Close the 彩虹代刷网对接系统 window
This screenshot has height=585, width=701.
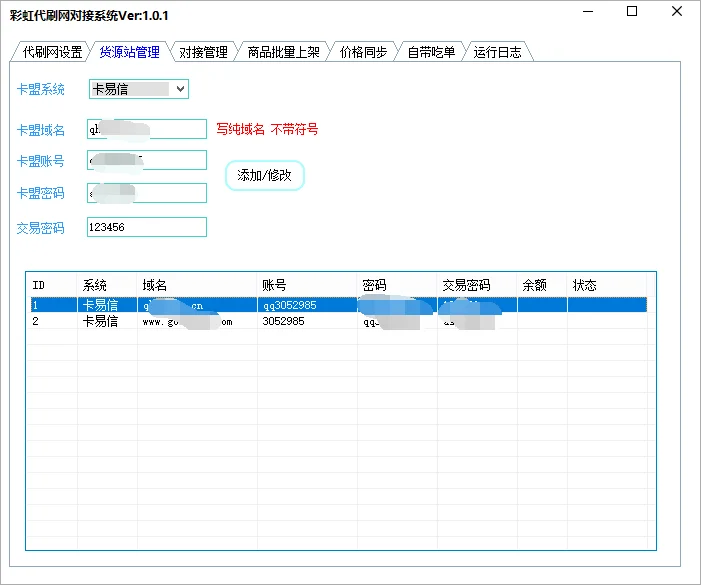(677, 11)
